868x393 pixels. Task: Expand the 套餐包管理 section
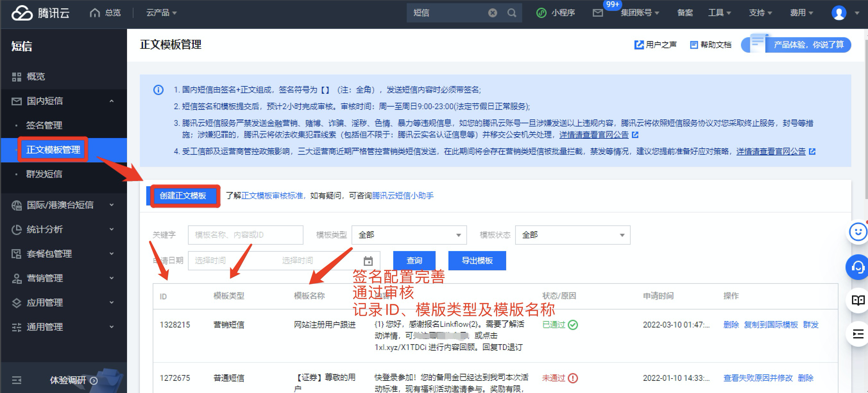point(112,254)
